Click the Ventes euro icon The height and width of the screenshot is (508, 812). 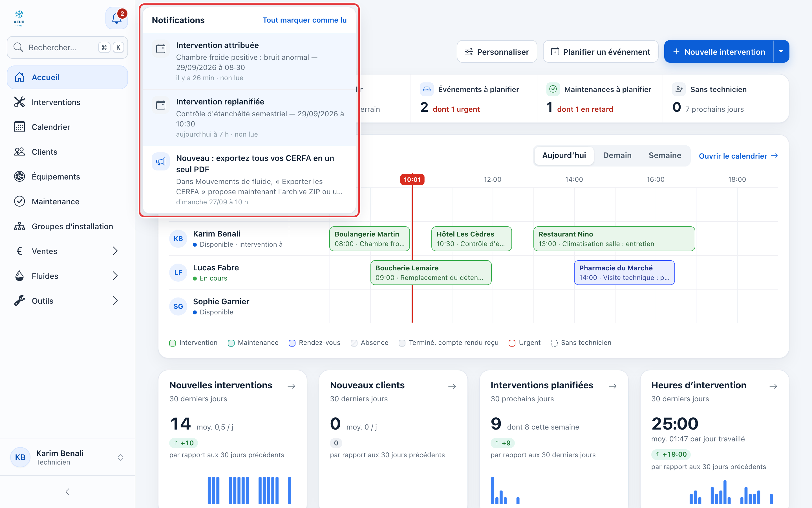click(x=19, y=251)
